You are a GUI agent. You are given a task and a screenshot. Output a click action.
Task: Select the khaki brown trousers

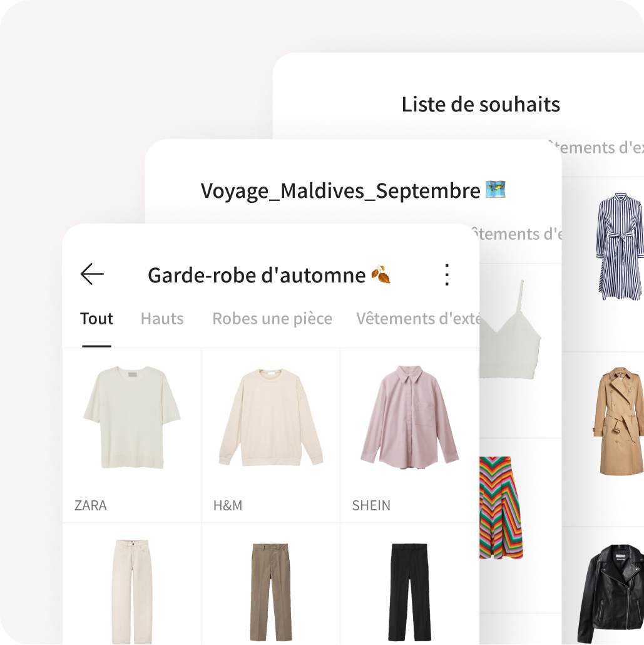tap(271, 584)
